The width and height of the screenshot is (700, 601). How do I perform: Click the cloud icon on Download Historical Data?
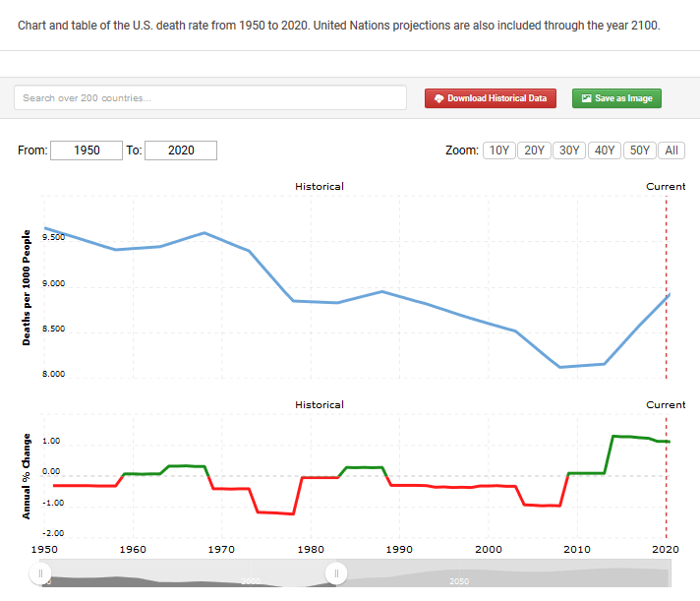coord(438,98)
